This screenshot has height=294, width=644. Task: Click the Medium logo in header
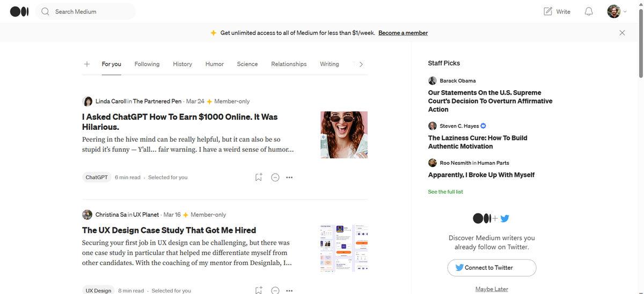pyautogui.click(x=19, y=11)
